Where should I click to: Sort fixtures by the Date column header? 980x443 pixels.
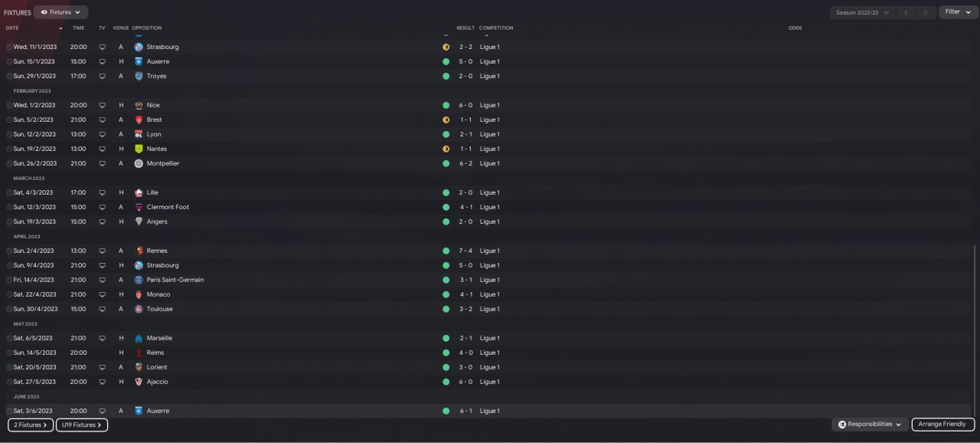[x=12, y=28]
